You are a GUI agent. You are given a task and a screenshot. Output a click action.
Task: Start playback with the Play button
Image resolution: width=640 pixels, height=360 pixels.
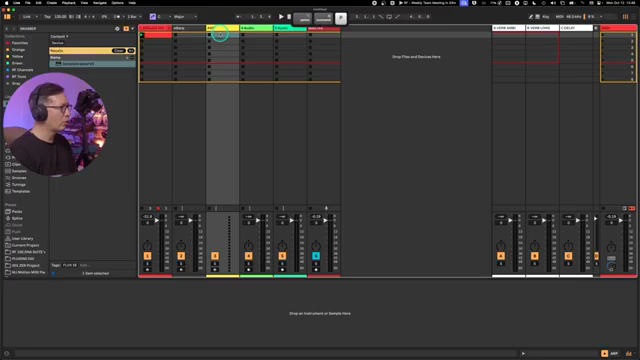[281, 17]
